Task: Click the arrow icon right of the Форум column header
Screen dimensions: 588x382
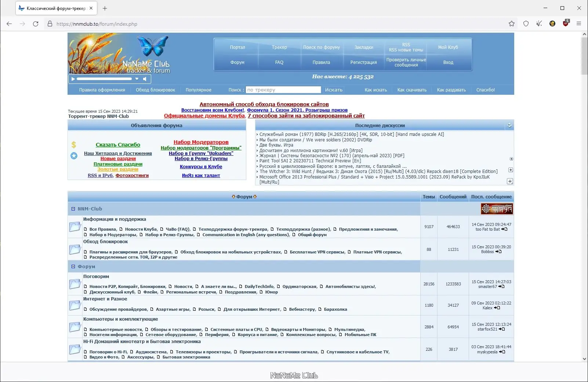Action: (255, 197)
